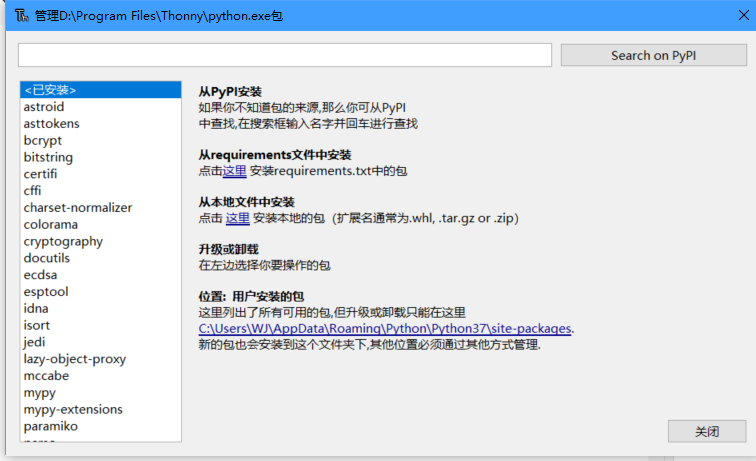Select cryptography package in list
Viewport: 756px width, 461px height.
pyautogui.click(x=101, y=241)
